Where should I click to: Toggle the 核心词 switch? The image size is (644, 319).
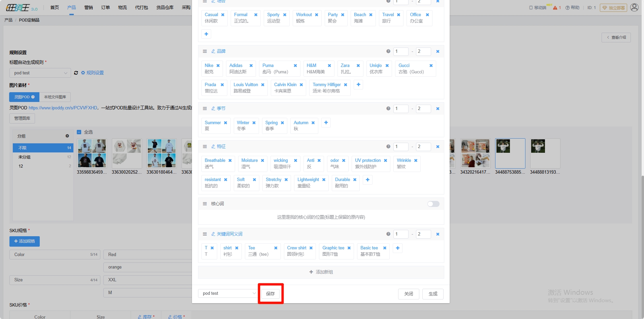(x=433, y=204)
